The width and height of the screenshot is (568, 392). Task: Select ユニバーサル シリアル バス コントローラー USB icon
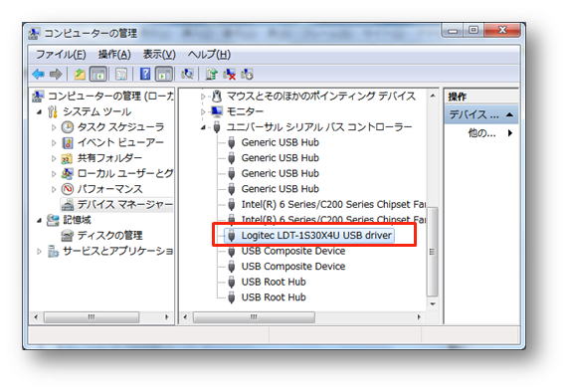(x=217, y=127)
